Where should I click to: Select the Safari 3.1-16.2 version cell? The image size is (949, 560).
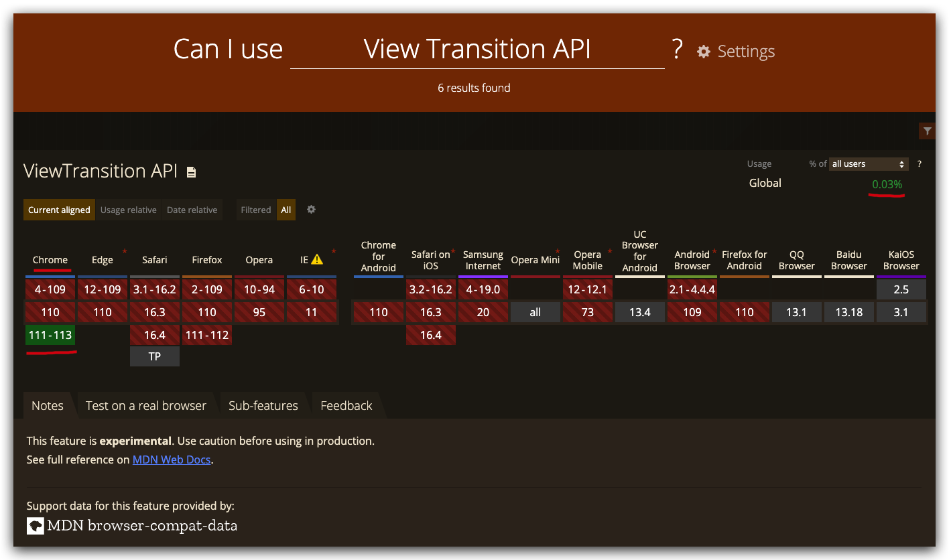155,289
